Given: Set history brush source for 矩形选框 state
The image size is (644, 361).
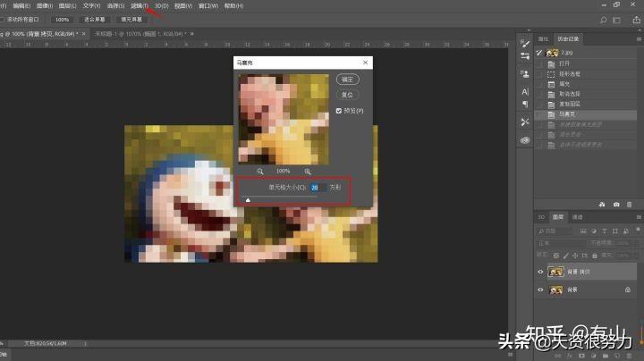Looking at the screenshot, I should pos(539,74).
